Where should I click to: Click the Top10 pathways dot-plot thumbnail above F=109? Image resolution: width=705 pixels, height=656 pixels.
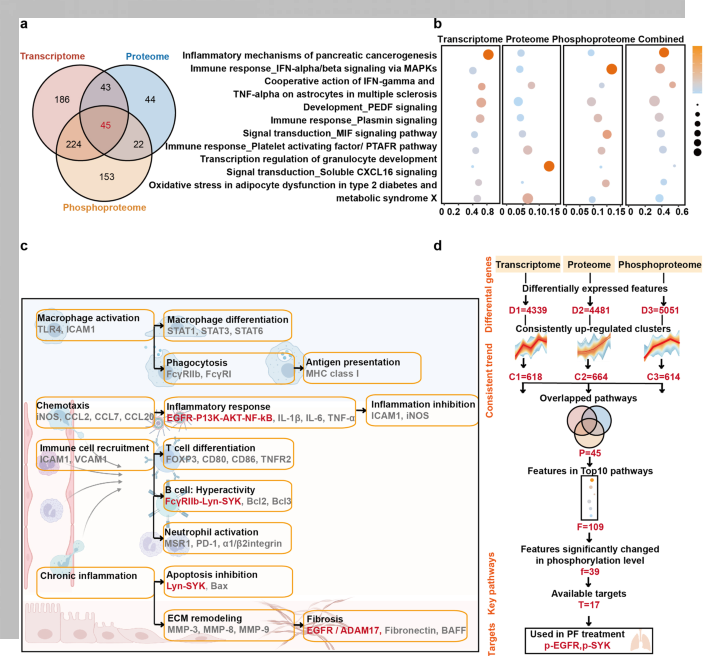pos(589,498)
